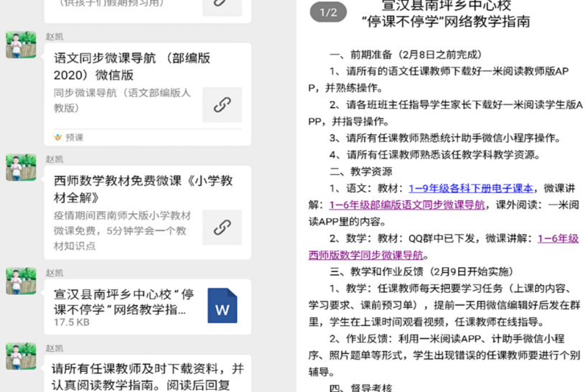Tap sender name 赵凯 above 西师数学教材 message

(55, 159)
